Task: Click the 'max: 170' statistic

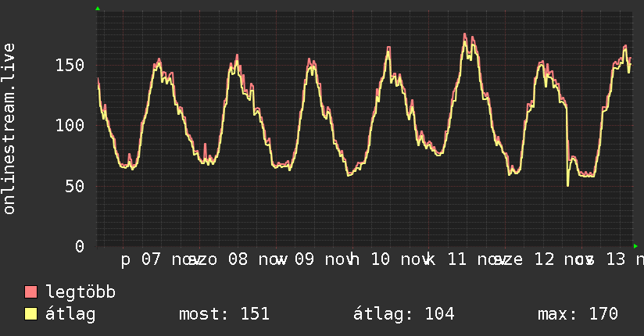Action: tap(578, 314)
